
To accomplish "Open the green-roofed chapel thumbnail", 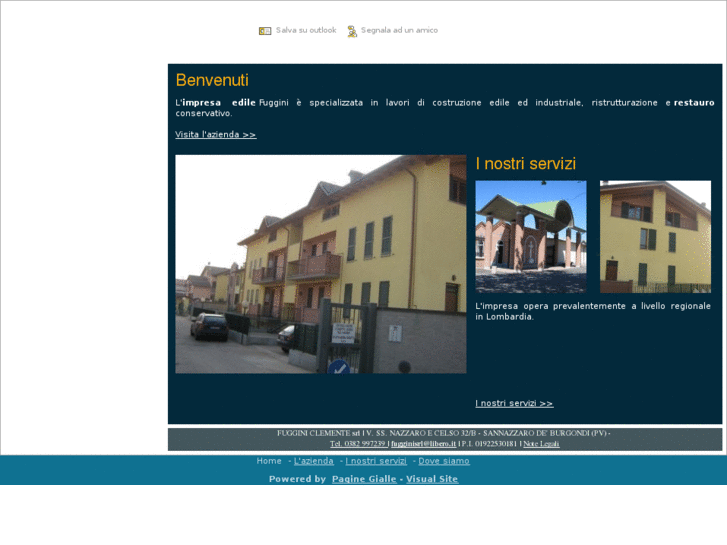I will coord(531,237).
